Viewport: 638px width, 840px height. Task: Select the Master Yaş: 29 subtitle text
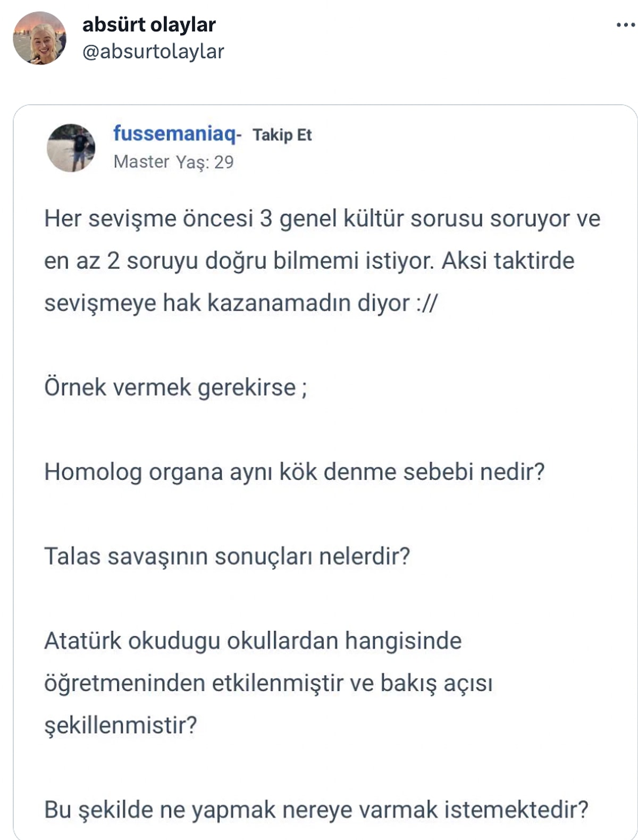pos(173,162)
